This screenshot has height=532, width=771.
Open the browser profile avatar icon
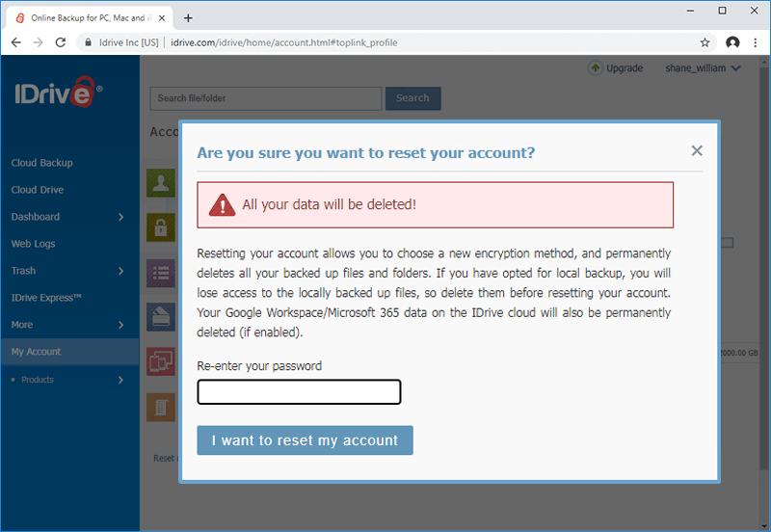click(x=732, y=42)
